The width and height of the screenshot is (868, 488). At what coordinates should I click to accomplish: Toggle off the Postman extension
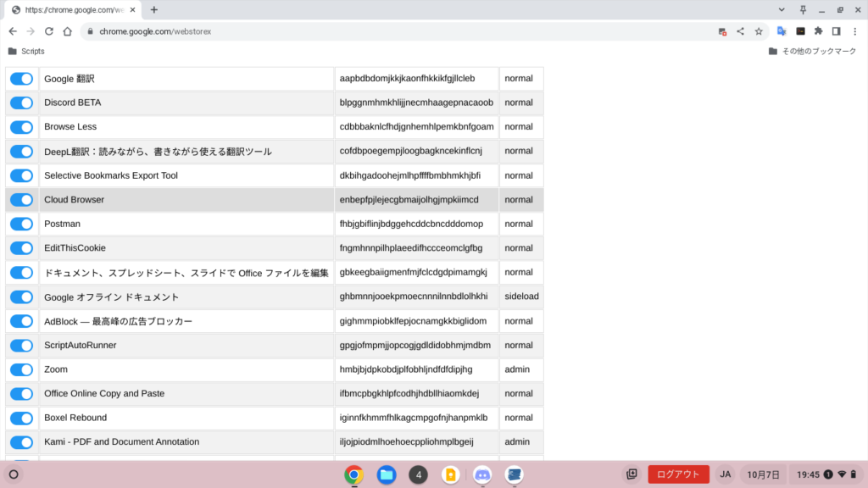pos(21,225)
